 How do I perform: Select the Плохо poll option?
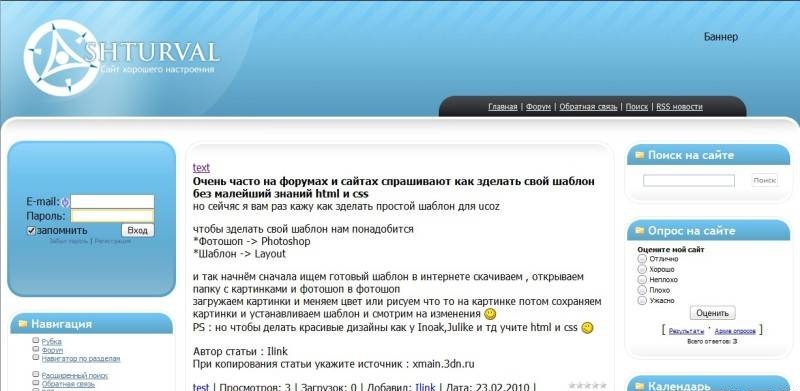642,290
